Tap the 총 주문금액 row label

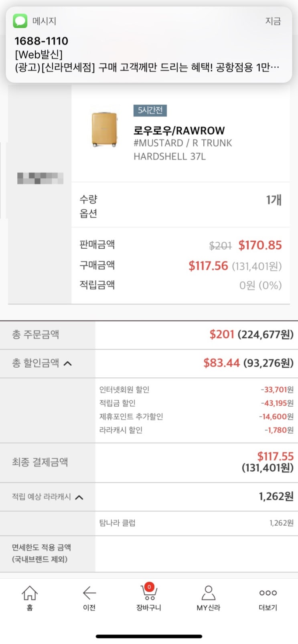(35, 334)
